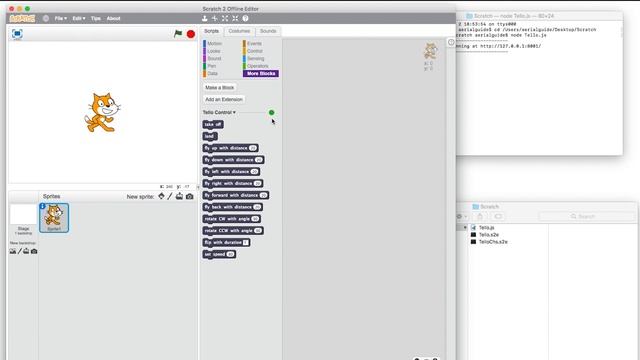The height and width of the screenshot is (360, 640).
Task: Click the set speed block
Action: click(219, 254)
